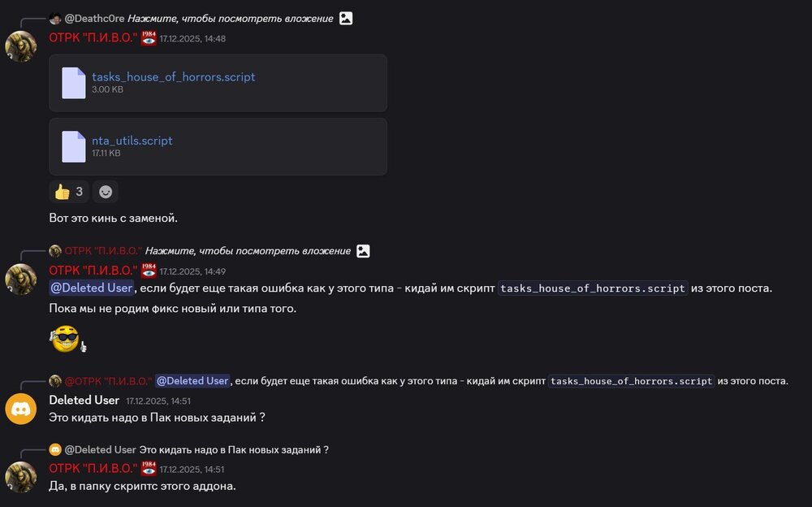
Task: Click the attachment image icon in Deathc0re reply
Action: point(346,18)
